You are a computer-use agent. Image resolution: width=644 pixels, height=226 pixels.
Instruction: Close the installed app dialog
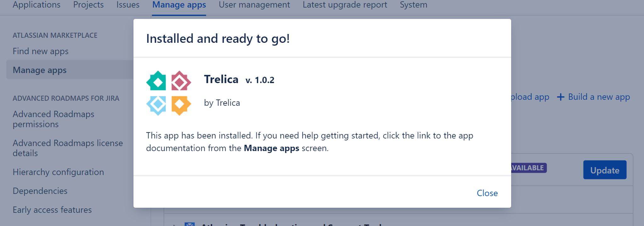pyautogui.click(x=487, y=193)
